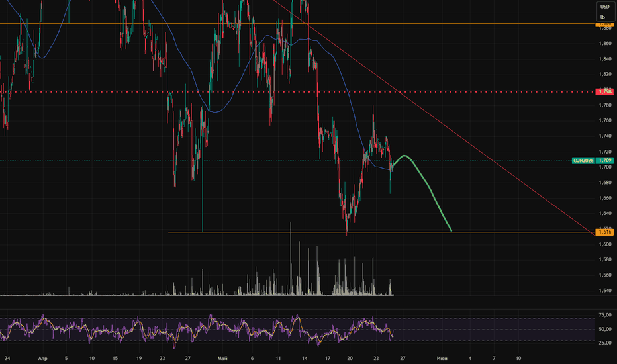Click the 1,640 price axis value
The height and width of the screenshot is (364, 617).
605,213
